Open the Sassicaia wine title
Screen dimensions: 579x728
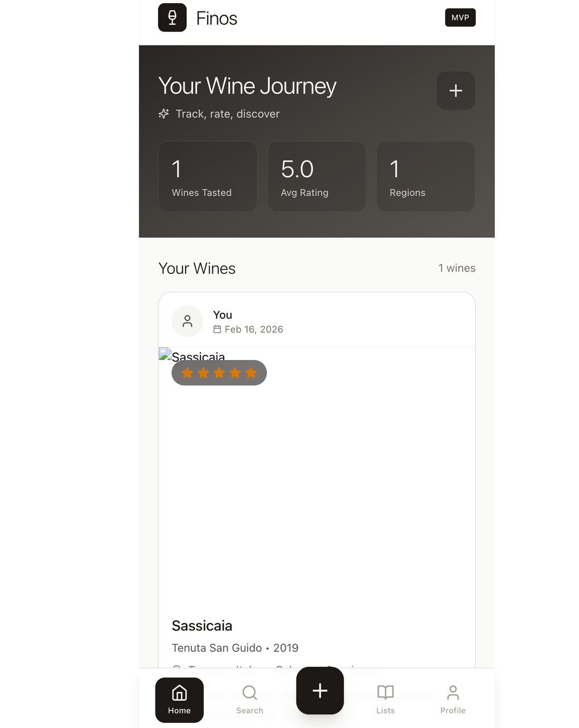click(x=202, y=626)
